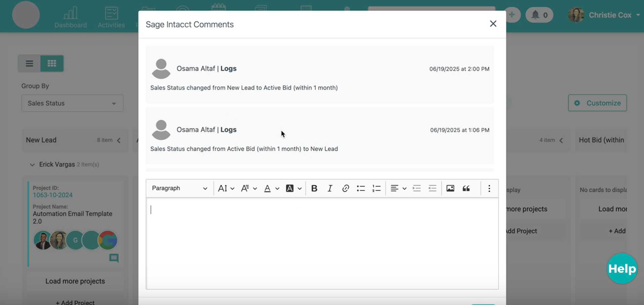Open the font family dropdown
644x305 pixels.
click(x=249, y=188)
